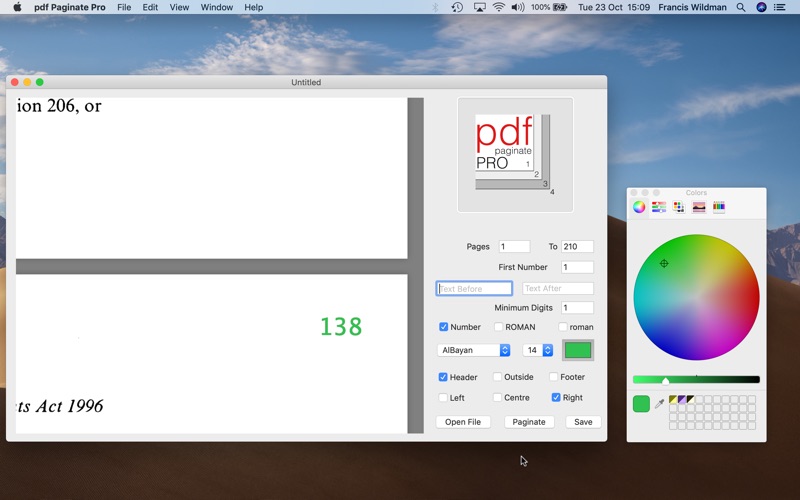The height and width of the screenshot is (500, 800).
Task: Open the AirPlay display menu
Action: tap(479, 7)
